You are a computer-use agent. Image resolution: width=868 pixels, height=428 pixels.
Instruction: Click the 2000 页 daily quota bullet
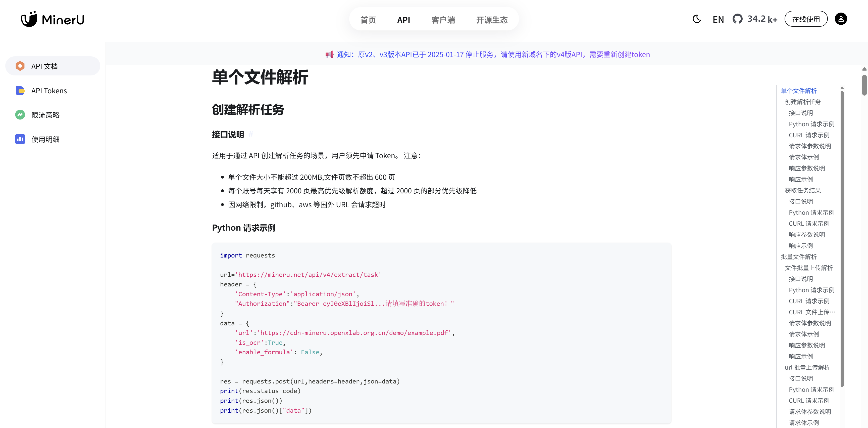click(352, 191)
